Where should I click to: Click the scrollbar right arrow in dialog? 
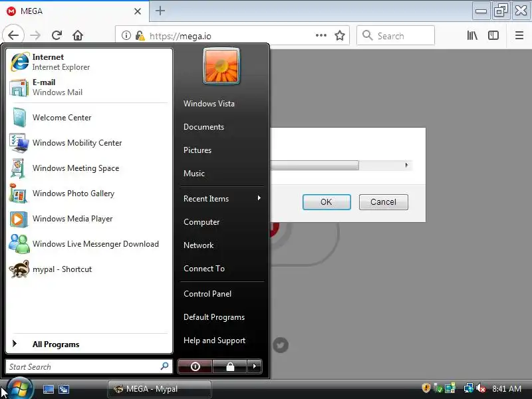[406, 165]
